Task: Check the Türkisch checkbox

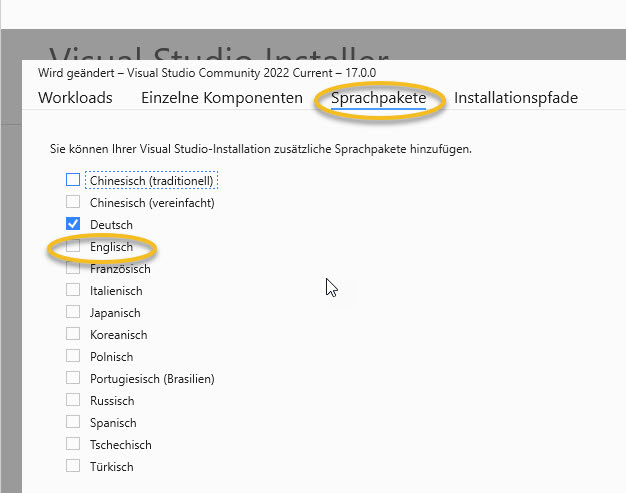Action: 73,465
